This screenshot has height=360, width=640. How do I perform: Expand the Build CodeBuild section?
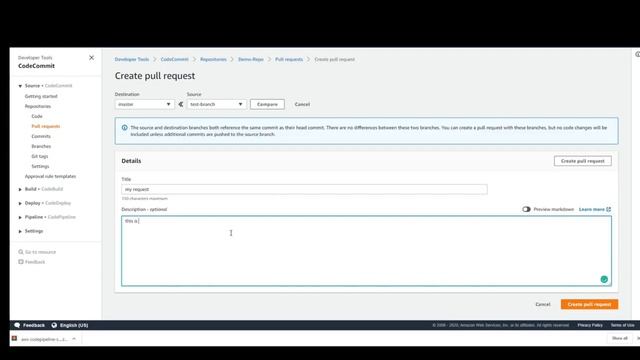click(20, 189)
